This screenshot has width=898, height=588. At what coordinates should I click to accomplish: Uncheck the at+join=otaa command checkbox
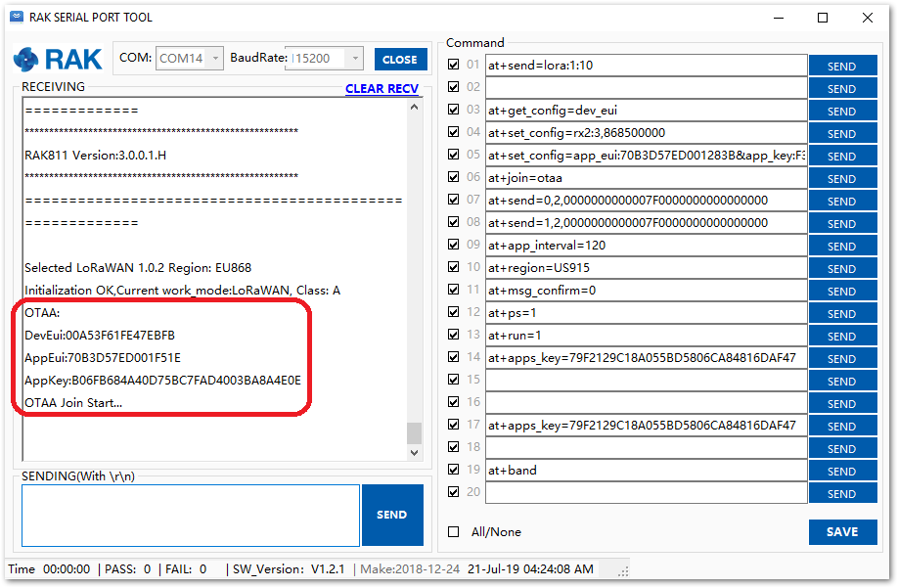coord(454,177)
